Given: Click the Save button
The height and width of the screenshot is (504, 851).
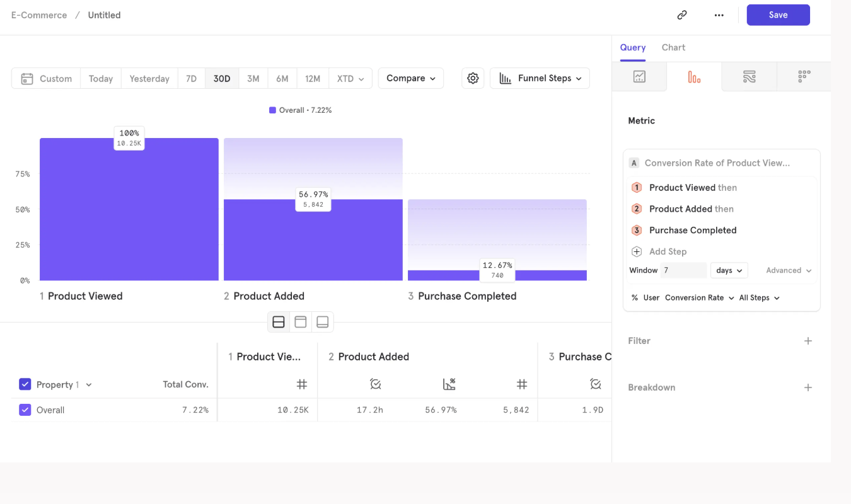Looking at the screenshot, I should [x=778, y=14].
